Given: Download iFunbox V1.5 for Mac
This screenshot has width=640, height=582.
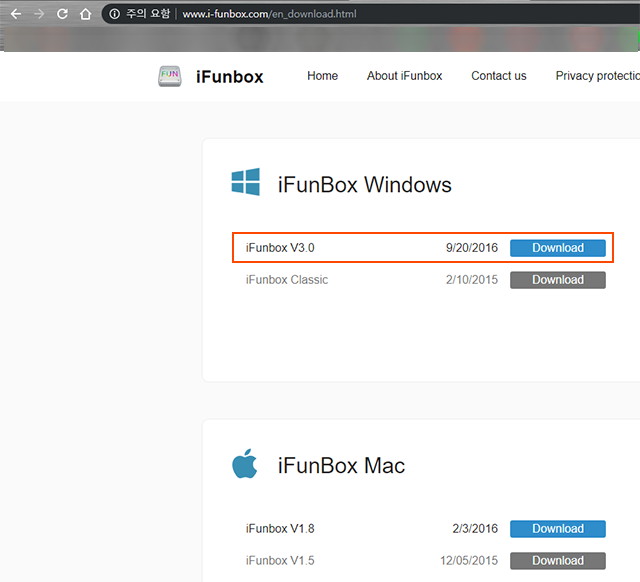Looking at the screenshot, I should pos(558,561).
